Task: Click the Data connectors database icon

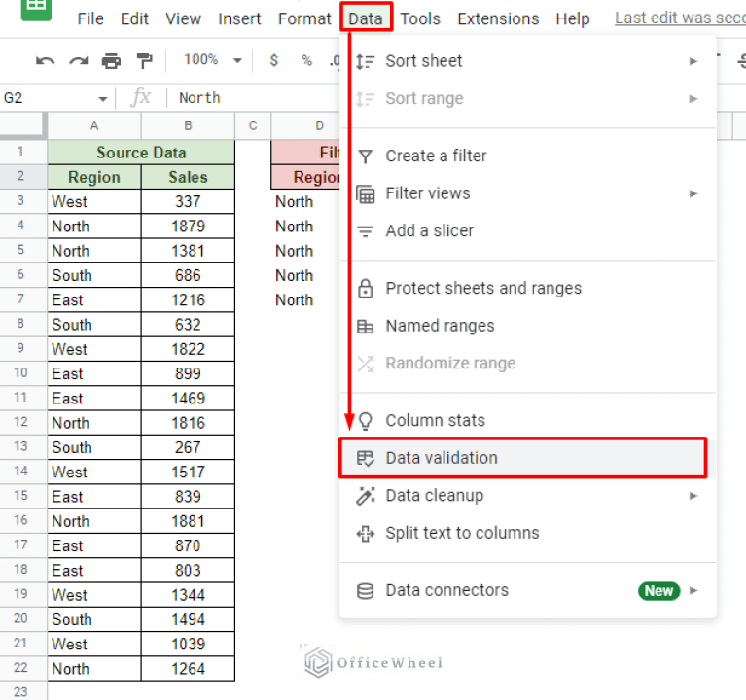Action: (x=366, y=591)
